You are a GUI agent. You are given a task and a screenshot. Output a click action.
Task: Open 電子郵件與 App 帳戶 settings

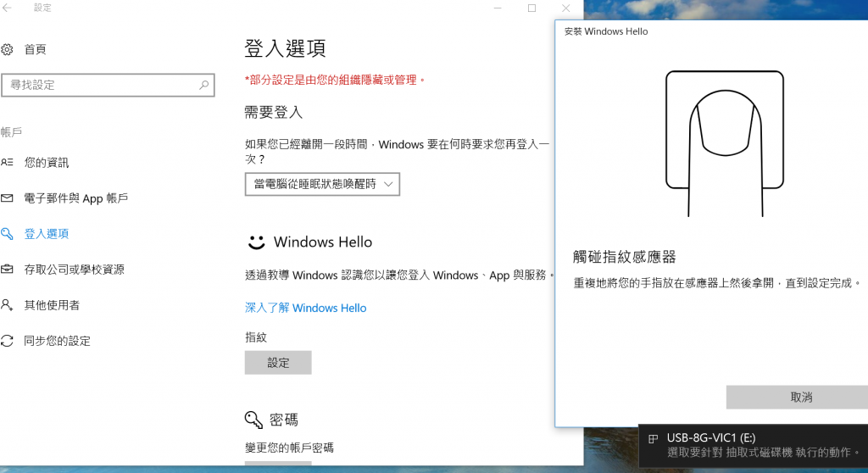(x=76, y=198)
